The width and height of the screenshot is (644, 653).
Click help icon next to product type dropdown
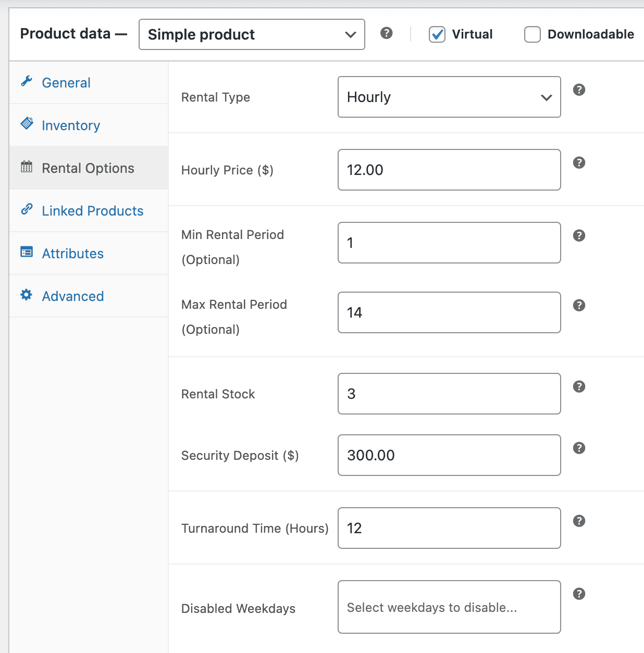[x=386, y=33]
